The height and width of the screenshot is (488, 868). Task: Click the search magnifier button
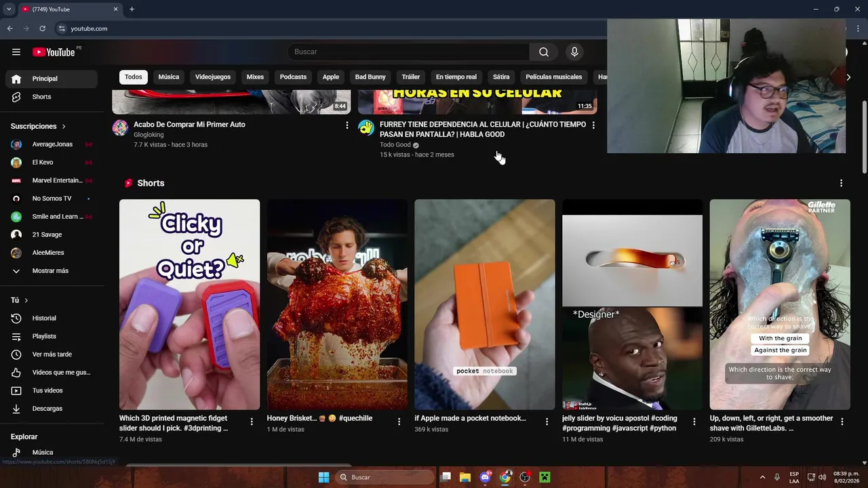544,52
